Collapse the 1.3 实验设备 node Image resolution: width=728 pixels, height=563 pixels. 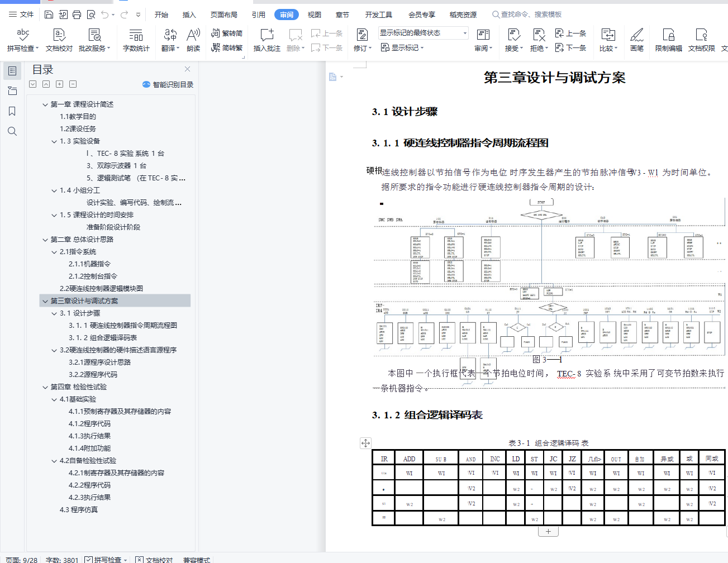pyautogui.click(x=54, y=141)
